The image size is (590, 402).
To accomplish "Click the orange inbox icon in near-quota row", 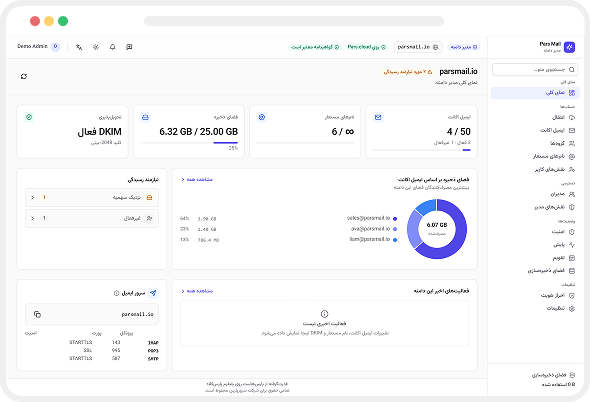I will point(149,198).
